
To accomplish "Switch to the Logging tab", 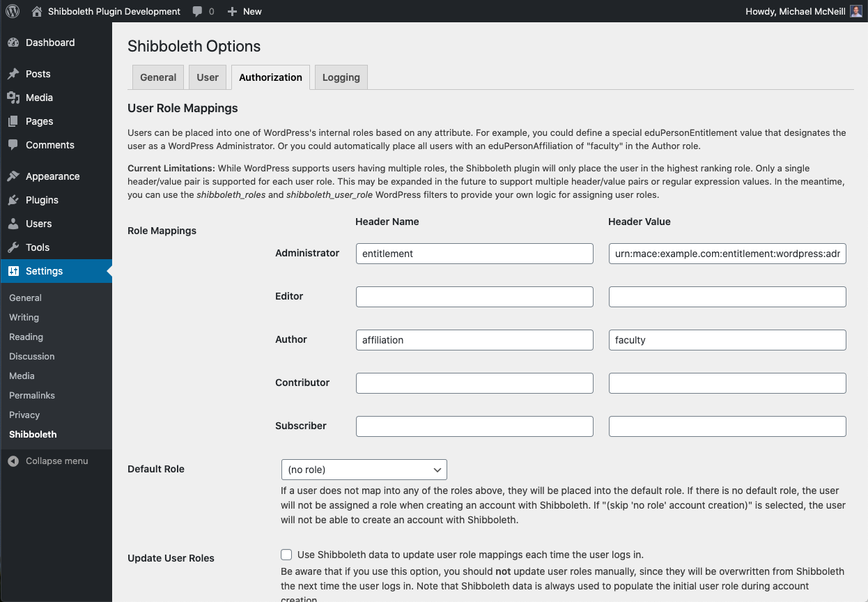I will click(341, 77).
